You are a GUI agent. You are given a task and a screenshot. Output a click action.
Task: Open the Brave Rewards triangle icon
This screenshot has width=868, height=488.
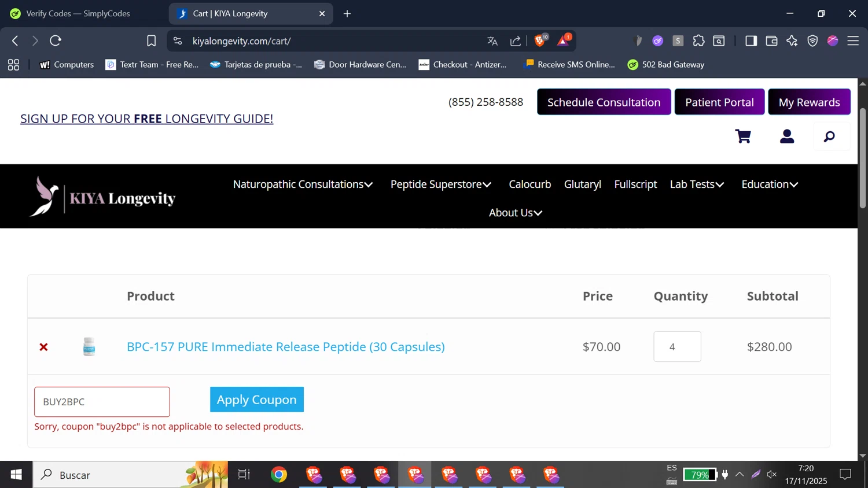564,40
